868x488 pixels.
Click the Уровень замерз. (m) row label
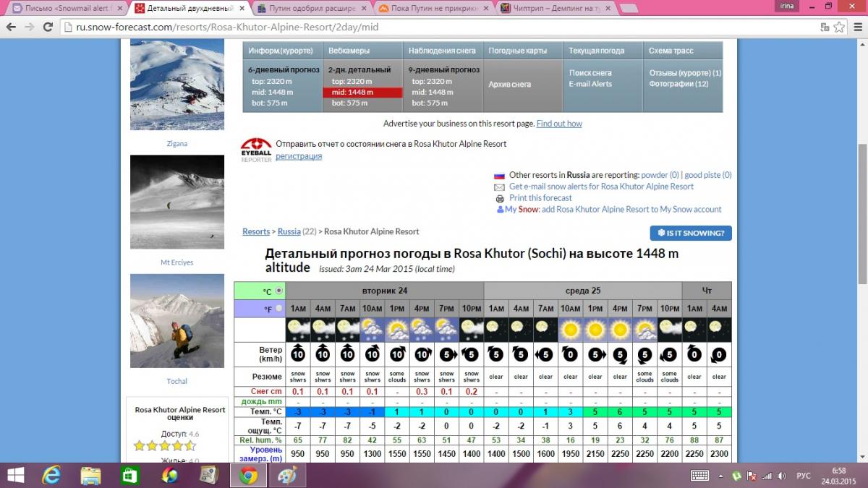(x=261, y=454)
